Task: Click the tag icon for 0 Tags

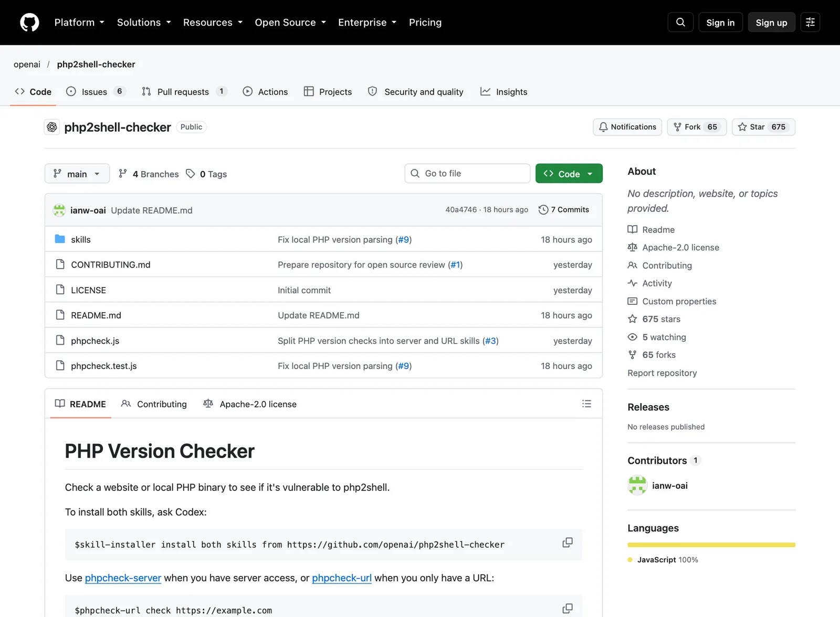Action: point(191,174)
